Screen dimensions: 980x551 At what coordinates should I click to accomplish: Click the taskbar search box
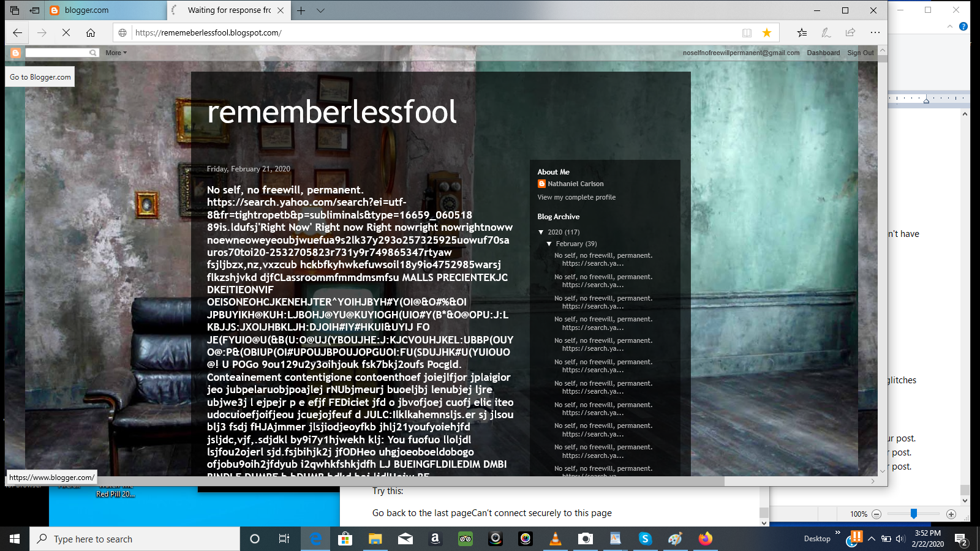pos(135,539)
